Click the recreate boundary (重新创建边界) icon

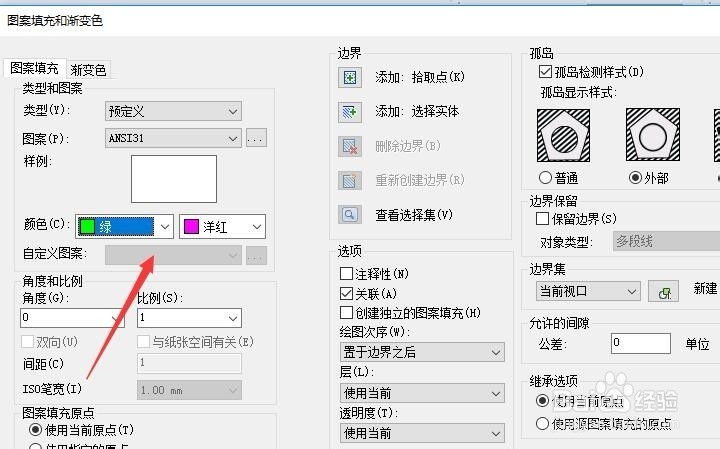[350, 180]
